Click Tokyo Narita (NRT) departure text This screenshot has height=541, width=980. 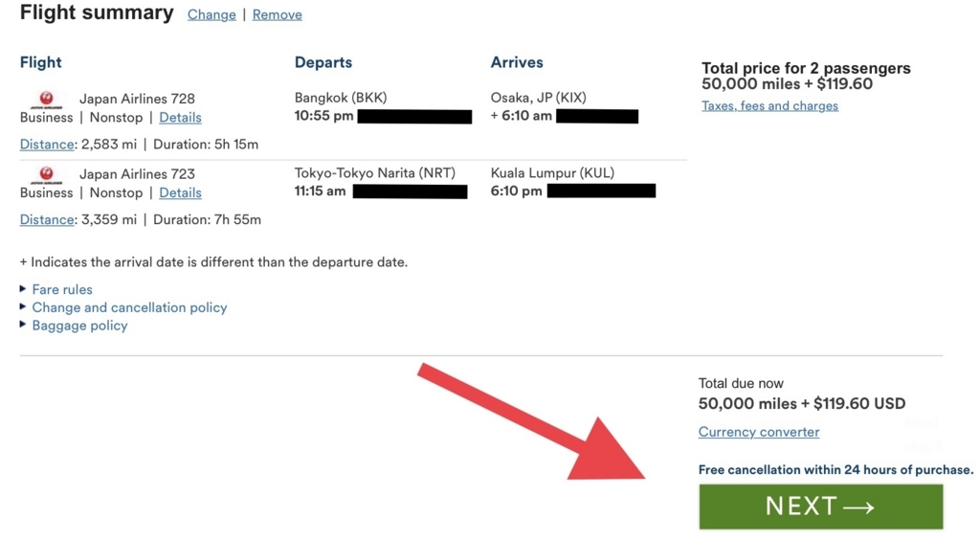coord(374,173)
